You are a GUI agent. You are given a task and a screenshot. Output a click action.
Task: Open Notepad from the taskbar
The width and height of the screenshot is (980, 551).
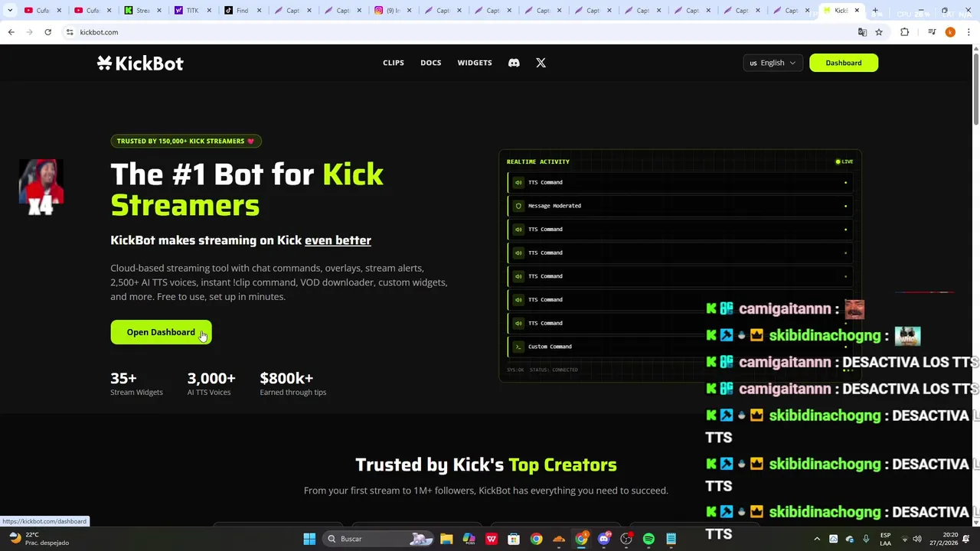(671, 539)
